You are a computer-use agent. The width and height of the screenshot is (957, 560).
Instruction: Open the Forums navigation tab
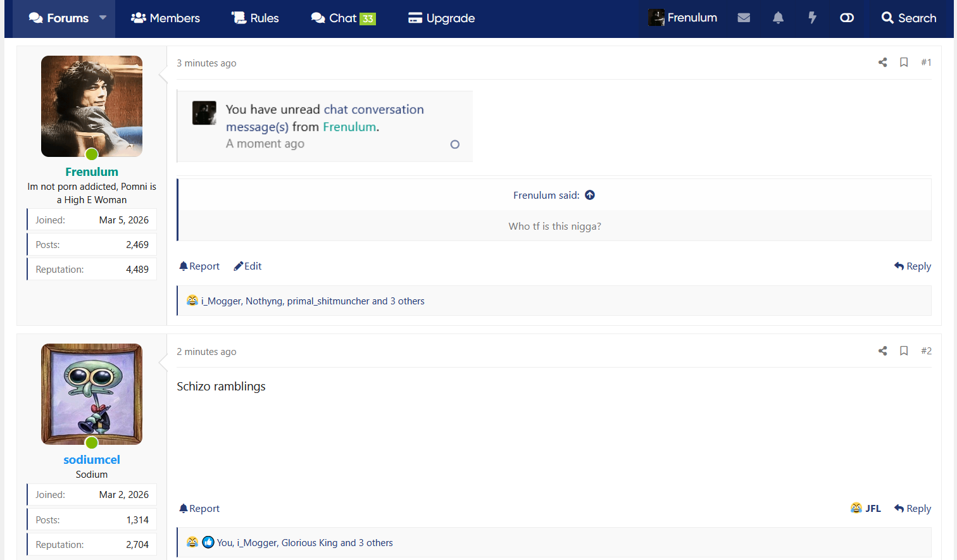click(59, 18)
